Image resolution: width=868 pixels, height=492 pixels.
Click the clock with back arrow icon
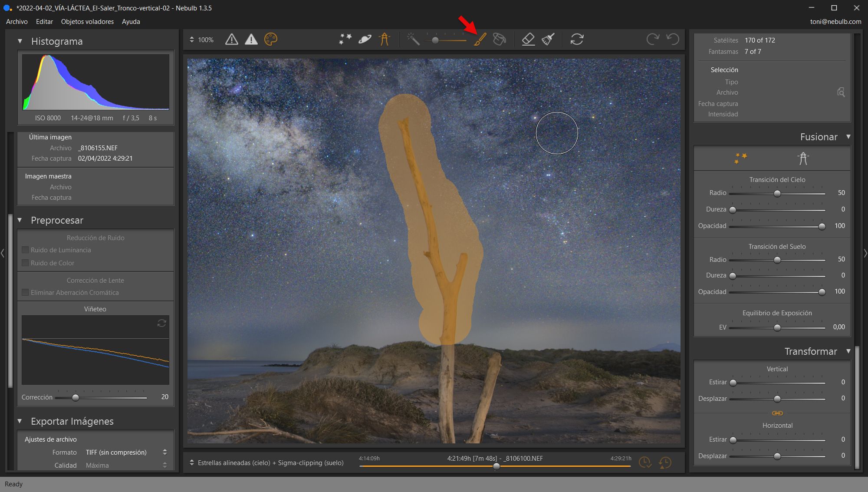[665, 463]
